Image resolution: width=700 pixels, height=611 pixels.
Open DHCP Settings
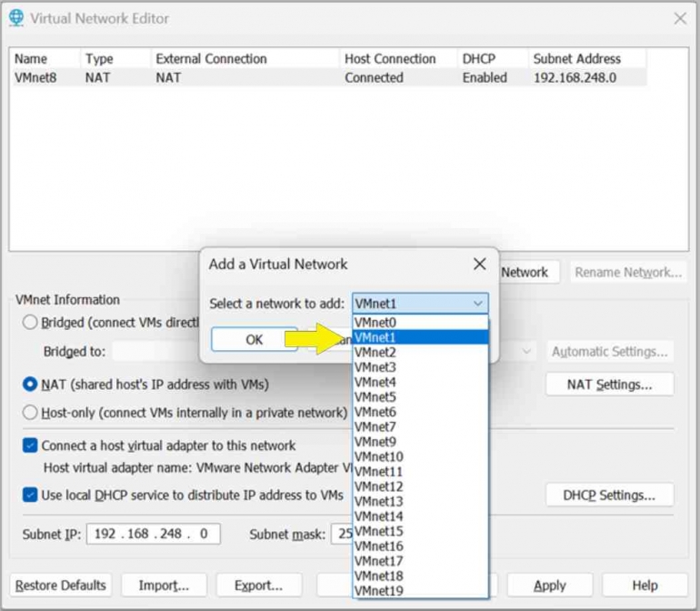[609, 496]
